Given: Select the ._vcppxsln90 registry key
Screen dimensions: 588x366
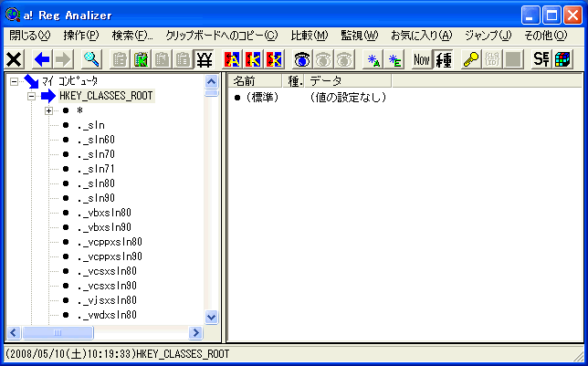Looking at the screenshot, I should [110, 256].
